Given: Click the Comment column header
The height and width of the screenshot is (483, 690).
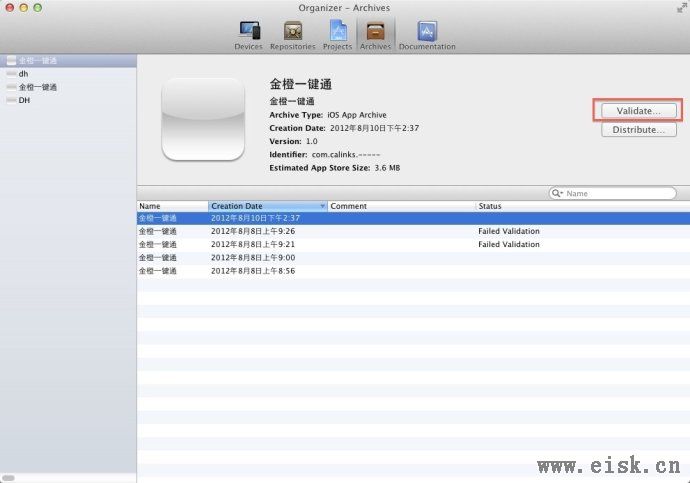Looking at the screenshot, I should (402, 206).
